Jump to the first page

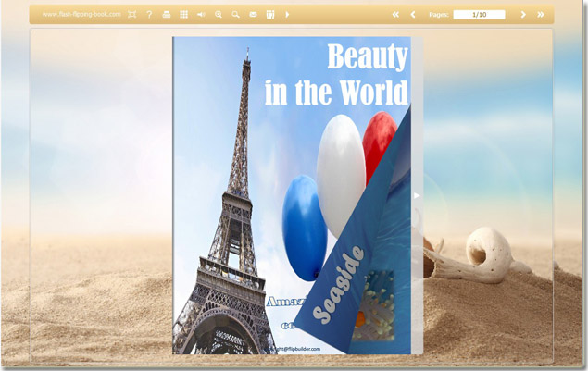pyautogui.click(x=396, y=15)
